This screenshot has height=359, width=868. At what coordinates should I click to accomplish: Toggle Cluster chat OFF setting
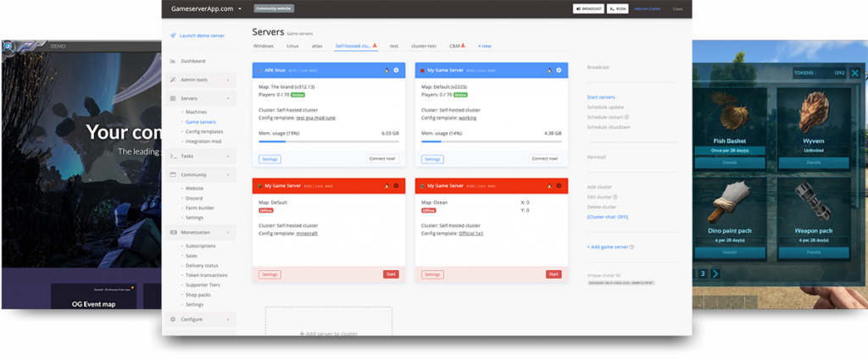pyautogui.click(x=606, y=217)
